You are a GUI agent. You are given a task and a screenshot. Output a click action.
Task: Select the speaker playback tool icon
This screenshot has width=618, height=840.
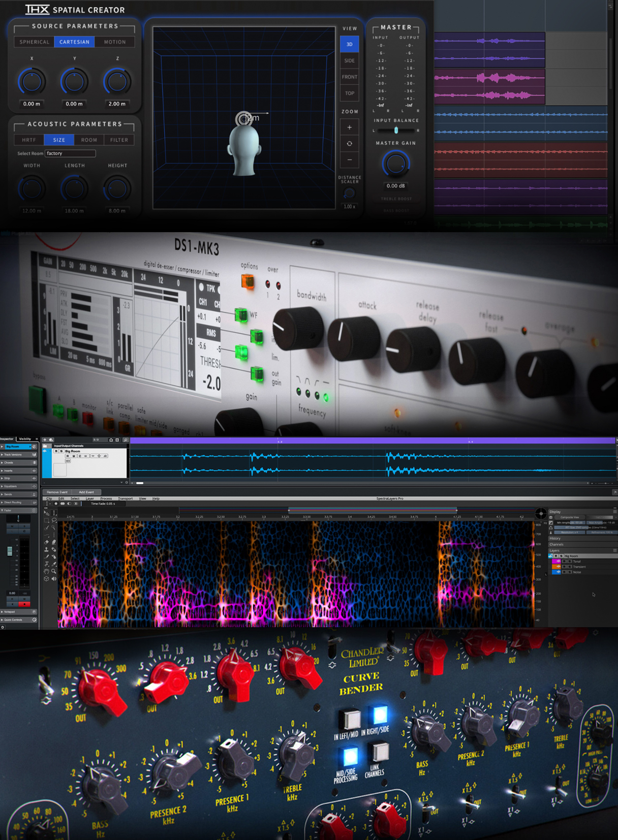(x=54, y=578)
